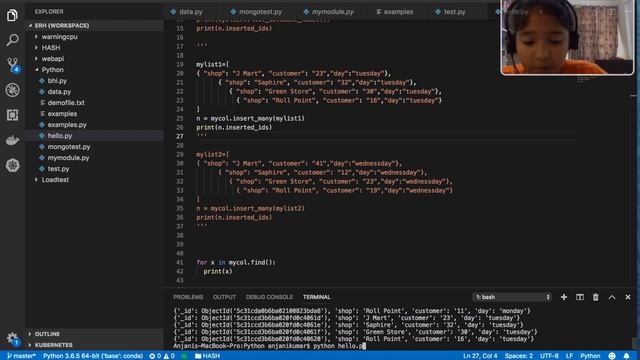
Task: Expand the warningcpu folder
Action: click(x=59, y=37)
